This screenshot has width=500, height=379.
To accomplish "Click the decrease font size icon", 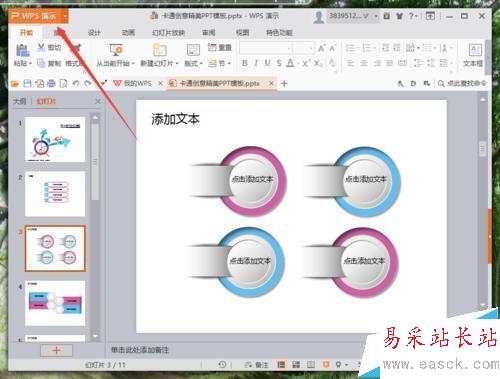I will point(332,48).
